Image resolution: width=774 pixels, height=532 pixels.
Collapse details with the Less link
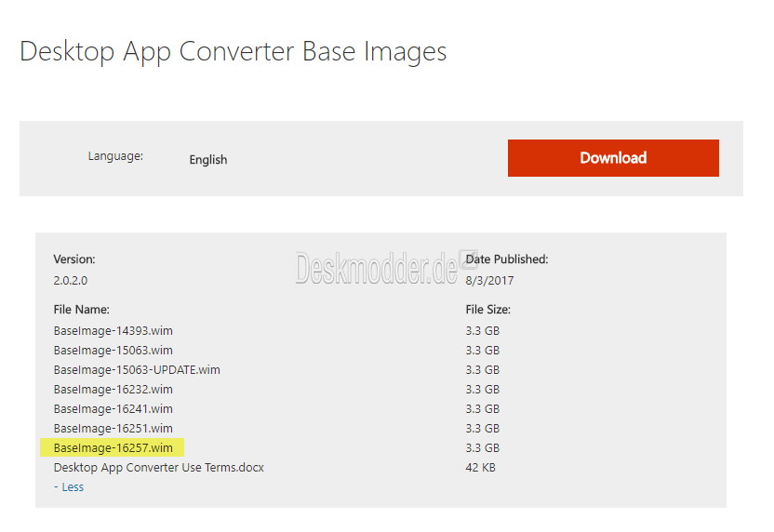point(69,487)
